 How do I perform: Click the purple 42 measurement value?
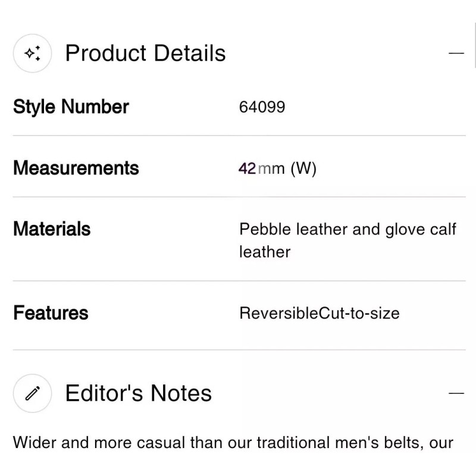[247, 168]
